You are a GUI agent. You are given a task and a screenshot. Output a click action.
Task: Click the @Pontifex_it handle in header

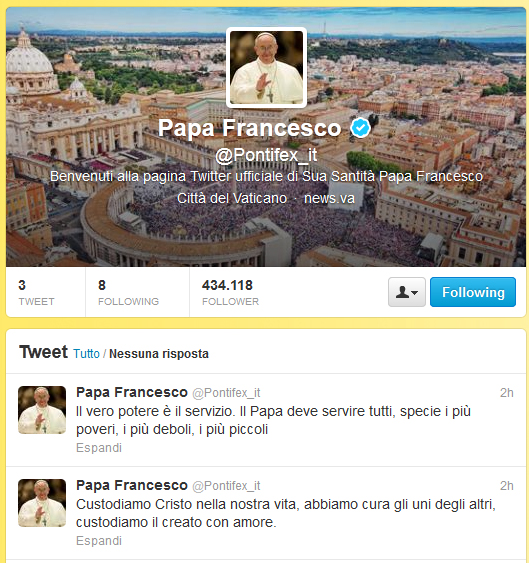click(266, 155)
